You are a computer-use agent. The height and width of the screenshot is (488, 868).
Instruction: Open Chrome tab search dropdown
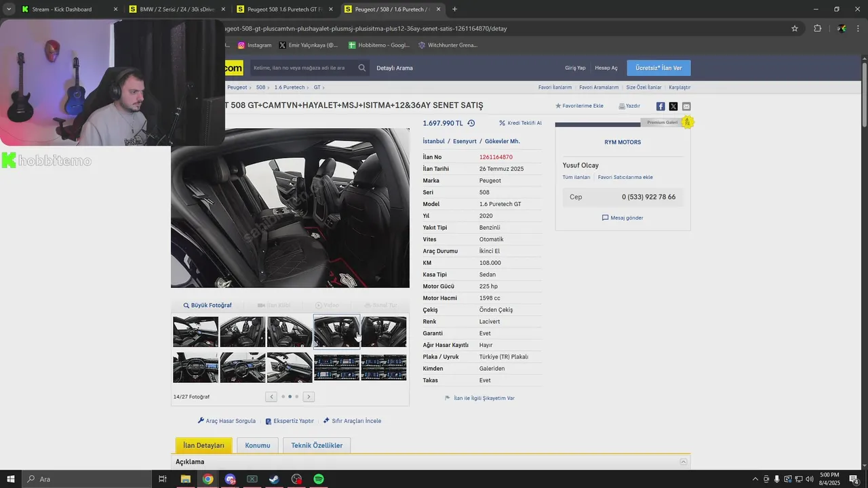[x=9, y=9]
